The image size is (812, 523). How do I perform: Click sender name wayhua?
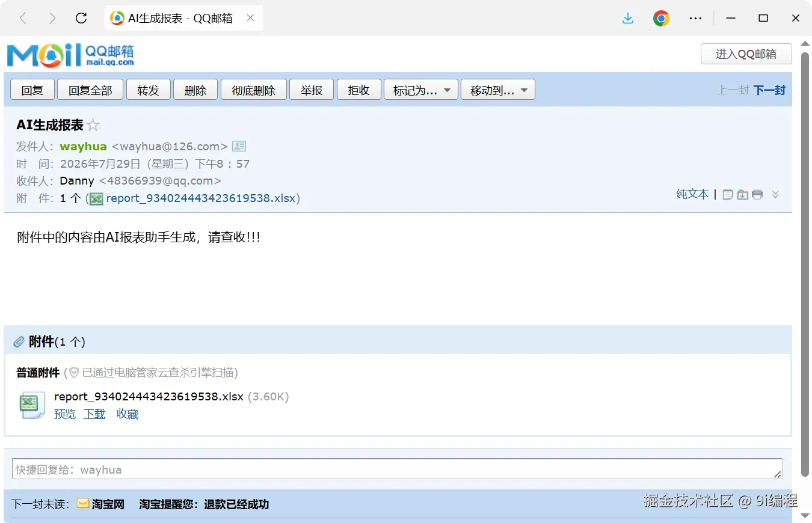83,146
